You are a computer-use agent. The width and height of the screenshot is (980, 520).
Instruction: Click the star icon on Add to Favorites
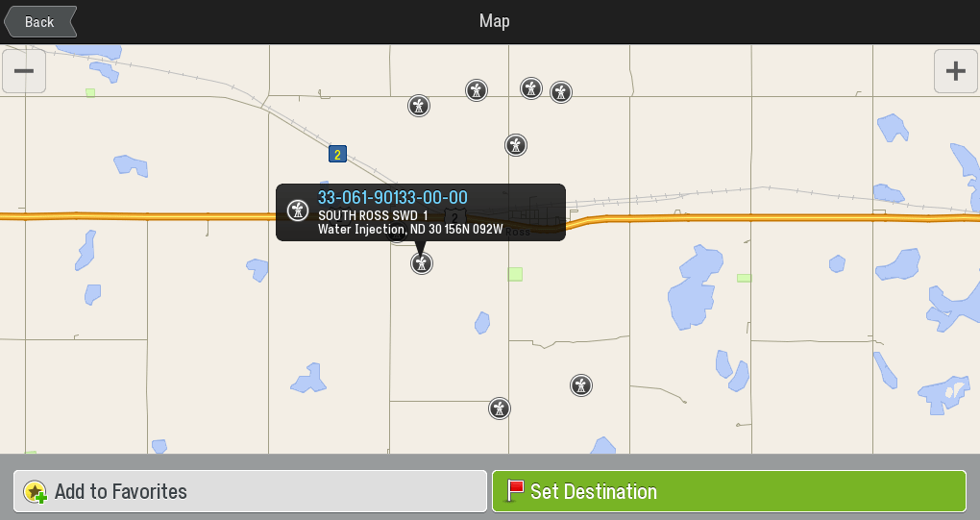[x=35, y=492]
